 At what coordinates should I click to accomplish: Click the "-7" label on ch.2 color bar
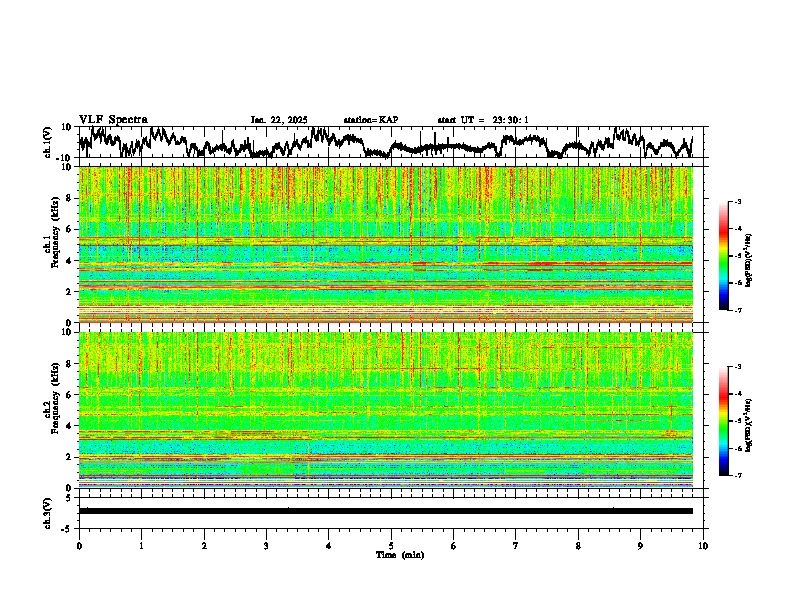click(737, 475)
